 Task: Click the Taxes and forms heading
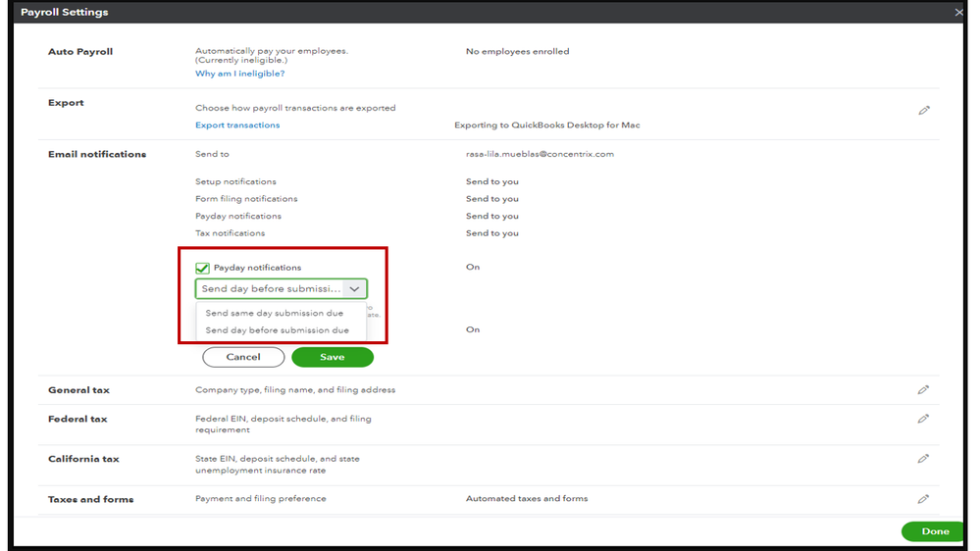[90, 499]
